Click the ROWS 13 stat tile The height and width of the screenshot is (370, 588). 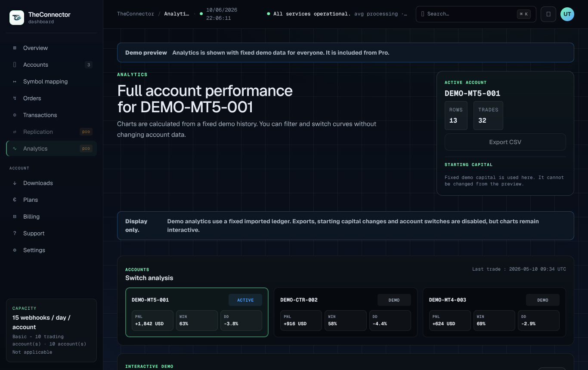tap(456, 115)
